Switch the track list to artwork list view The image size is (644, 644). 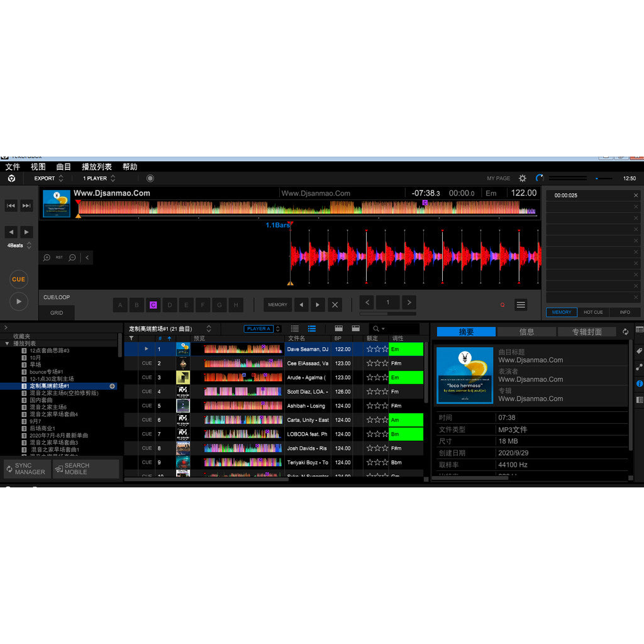[x=312, y=328]
